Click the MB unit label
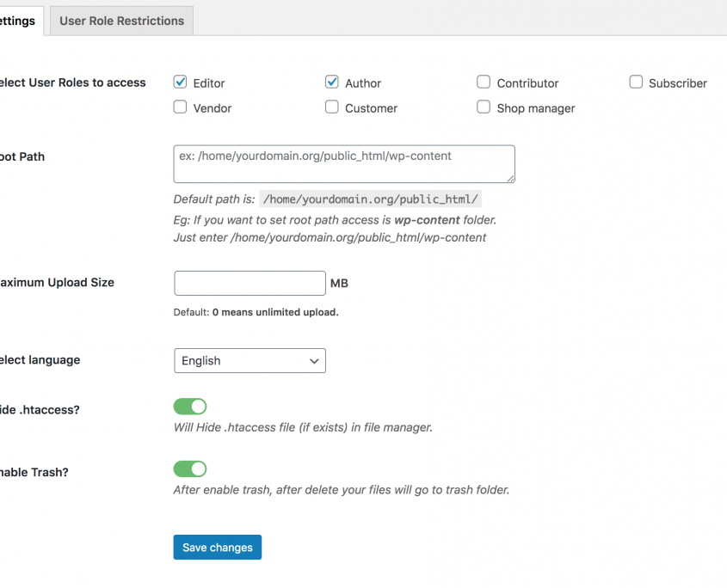This screenshot has height=588, width=727. click(x=339, y=283)
